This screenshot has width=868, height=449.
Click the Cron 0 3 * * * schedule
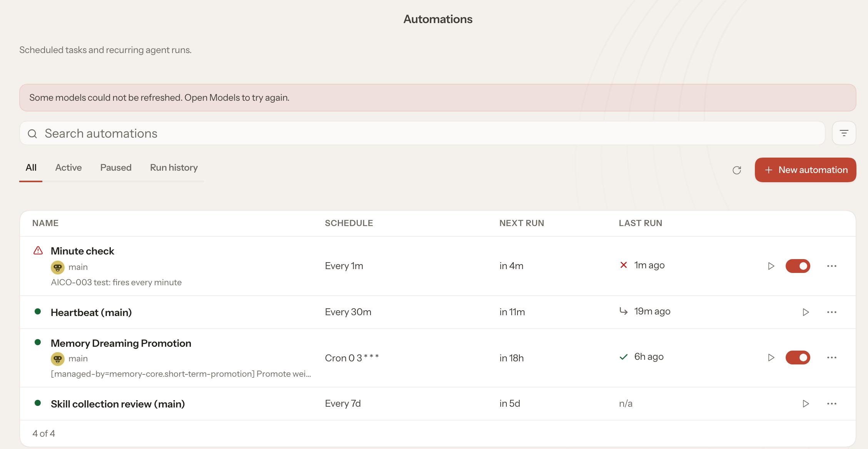(x=352, y=358)
